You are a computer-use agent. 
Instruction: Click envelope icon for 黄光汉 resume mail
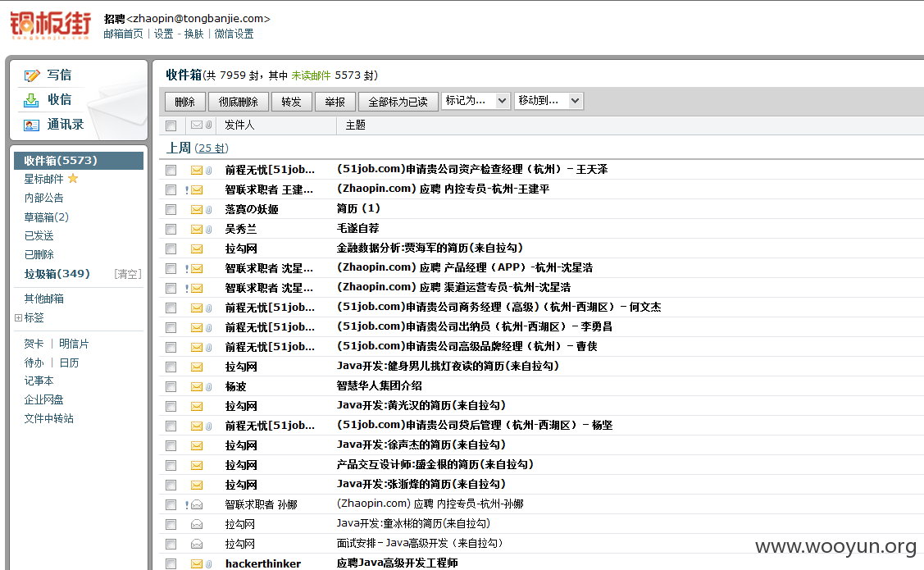197,406
